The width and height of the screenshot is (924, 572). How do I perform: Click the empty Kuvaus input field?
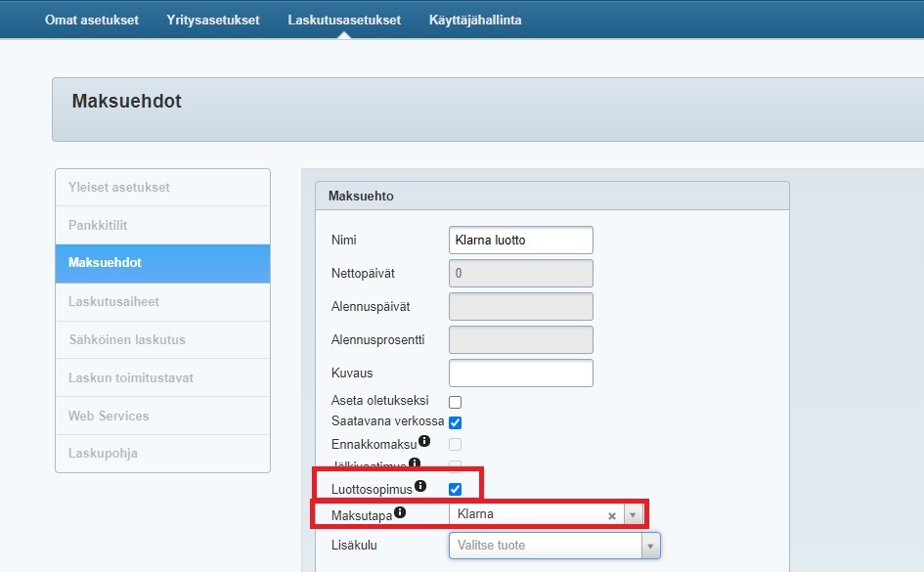[520, 374]
